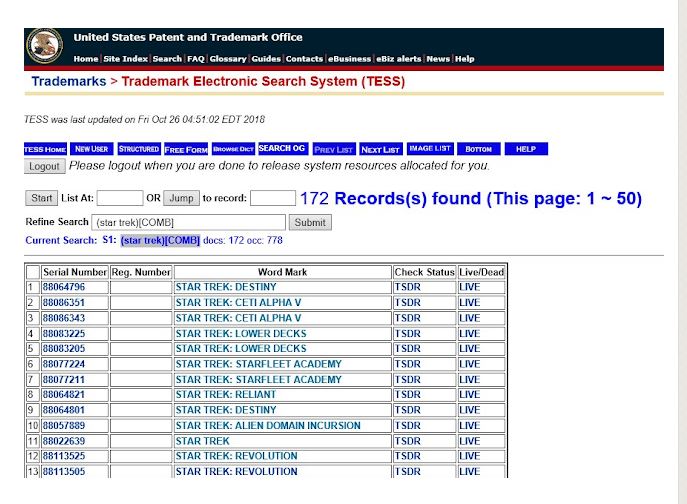Open the Site Index link
The width and height of the screenshot is (687, 504).
[125, 59]
